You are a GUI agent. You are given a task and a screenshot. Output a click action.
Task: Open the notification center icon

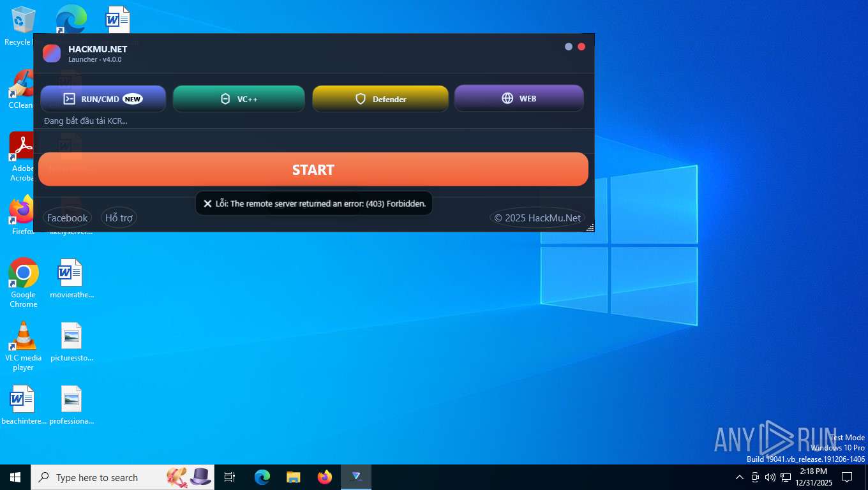click(847, 477)
